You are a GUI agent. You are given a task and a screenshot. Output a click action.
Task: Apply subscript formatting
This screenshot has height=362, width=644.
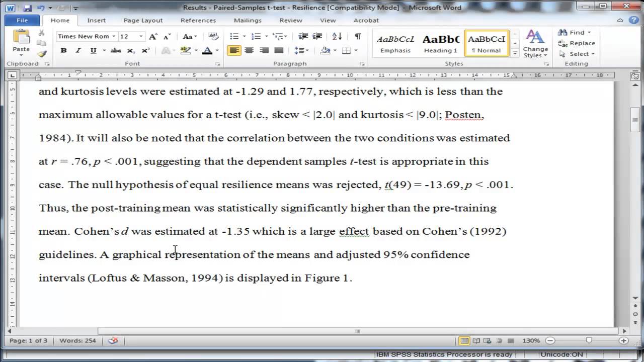click(131, 50)
